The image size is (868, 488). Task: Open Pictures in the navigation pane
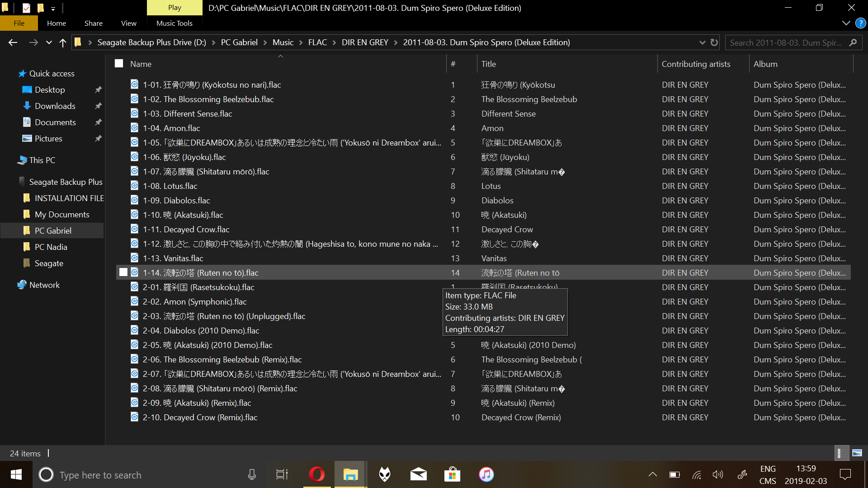click(48, 138)
